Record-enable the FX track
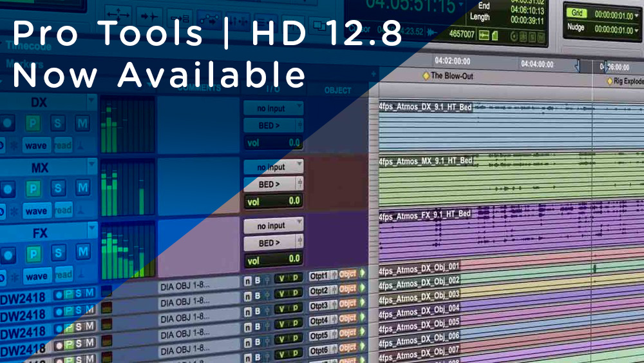Image resolution: width=644 pixels, height=363 pixels. tap(8, 255)
